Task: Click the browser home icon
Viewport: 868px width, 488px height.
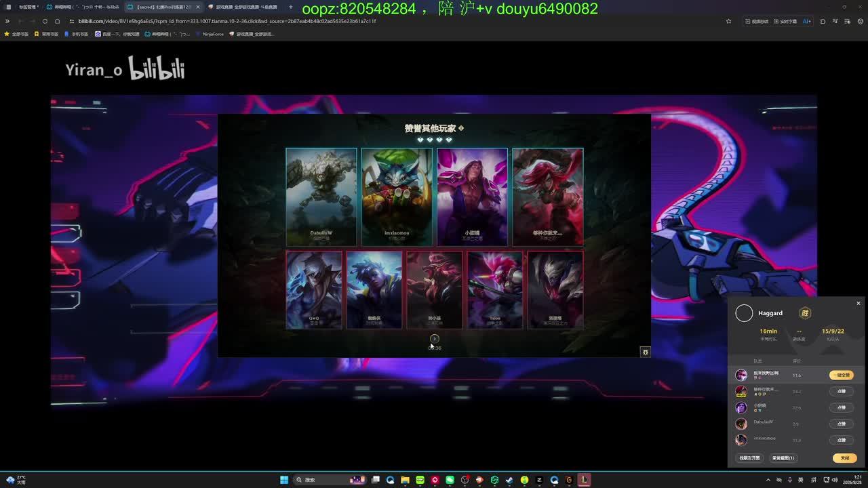Action: [57, 21]
